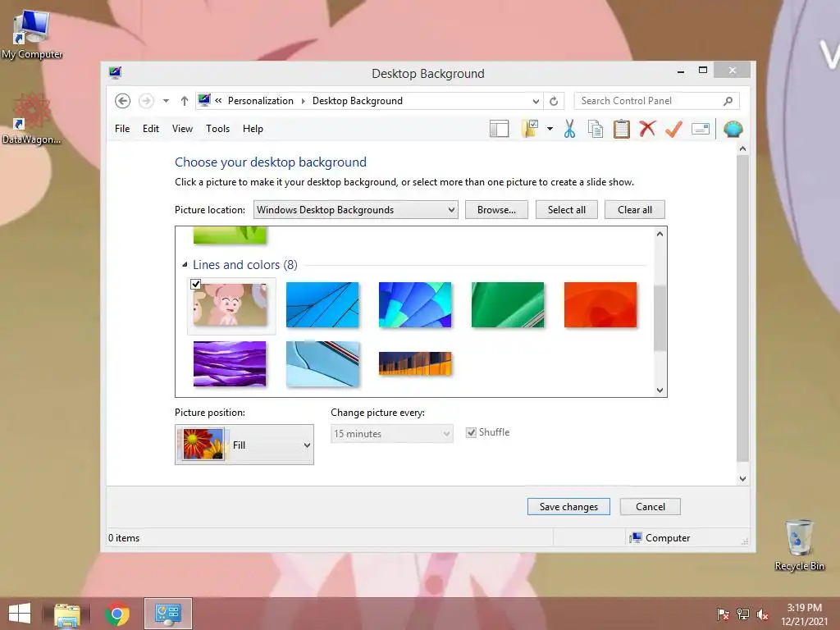Click the Recycle Bin desktop icon
The image size is (840, 630).
[x=799, y=545]
